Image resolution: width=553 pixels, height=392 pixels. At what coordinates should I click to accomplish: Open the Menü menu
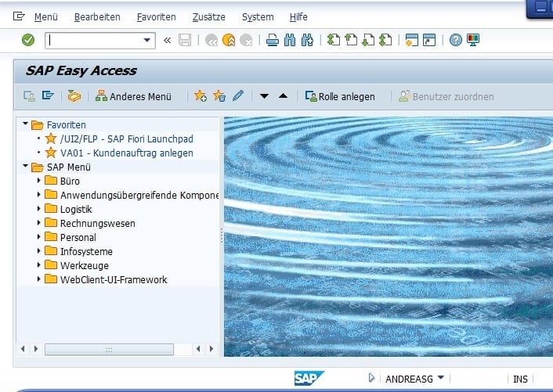coord(46,17)
